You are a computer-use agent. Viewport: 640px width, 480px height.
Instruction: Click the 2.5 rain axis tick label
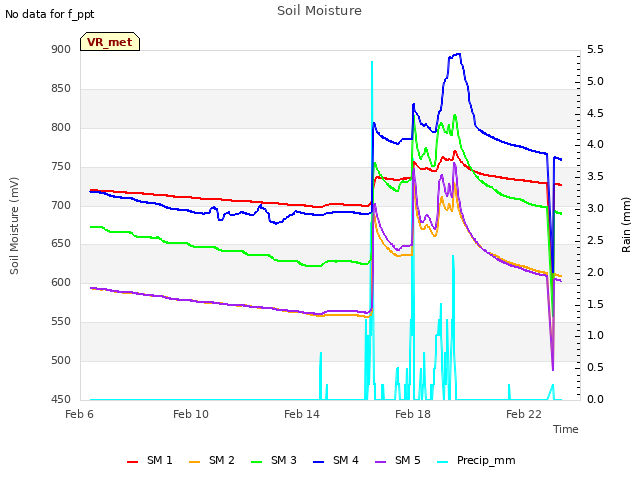tap(595, 240)
